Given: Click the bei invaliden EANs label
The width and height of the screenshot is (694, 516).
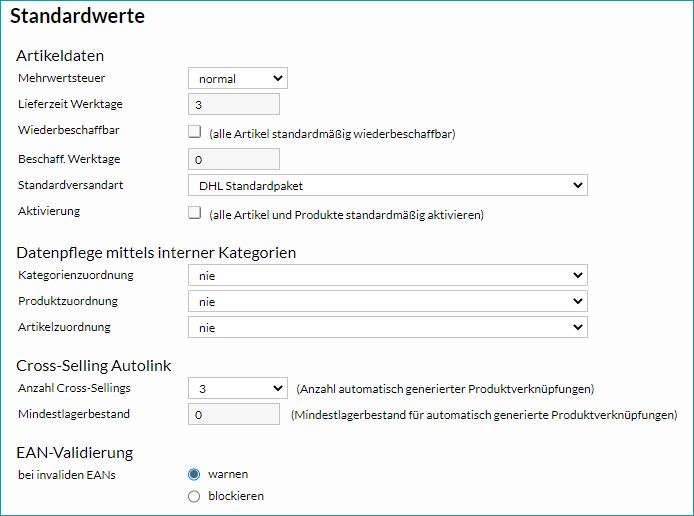Looking at the screenshot, I should [x=67, y=475].
